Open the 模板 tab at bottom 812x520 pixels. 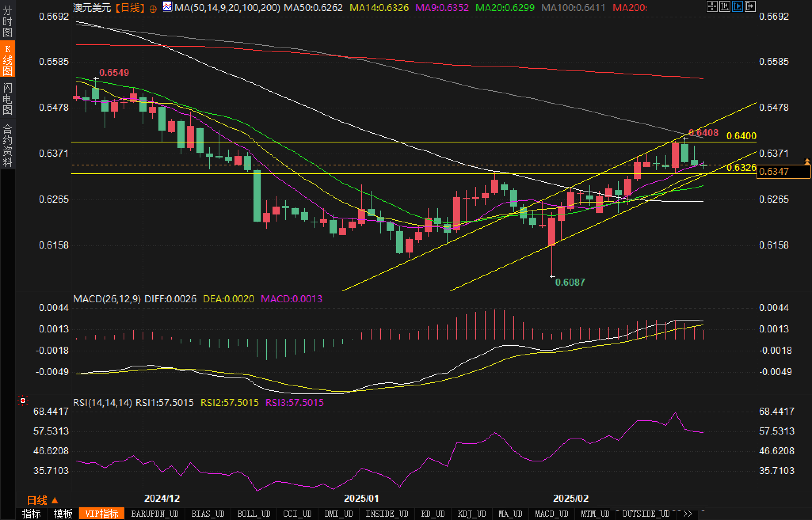pos(63,514)
